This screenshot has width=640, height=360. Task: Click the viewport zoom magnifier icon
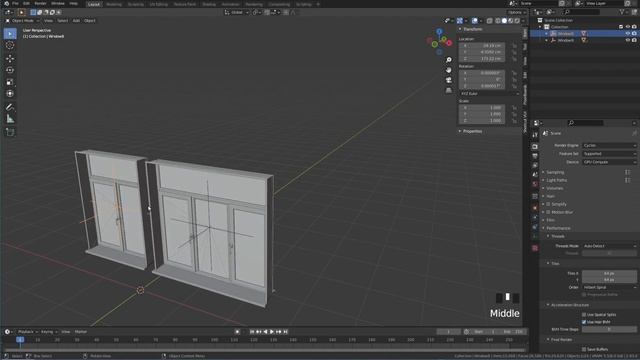click(x=449, y=60)
